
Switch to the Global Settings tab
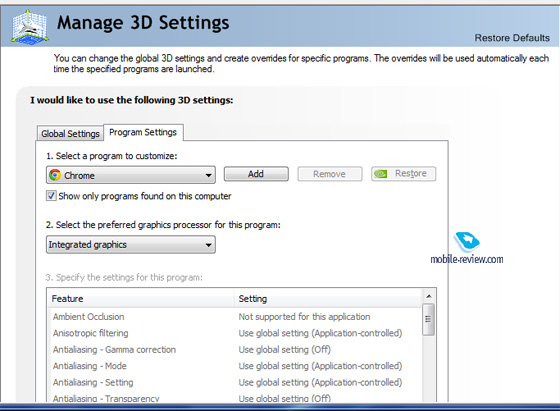coord(70,134)
